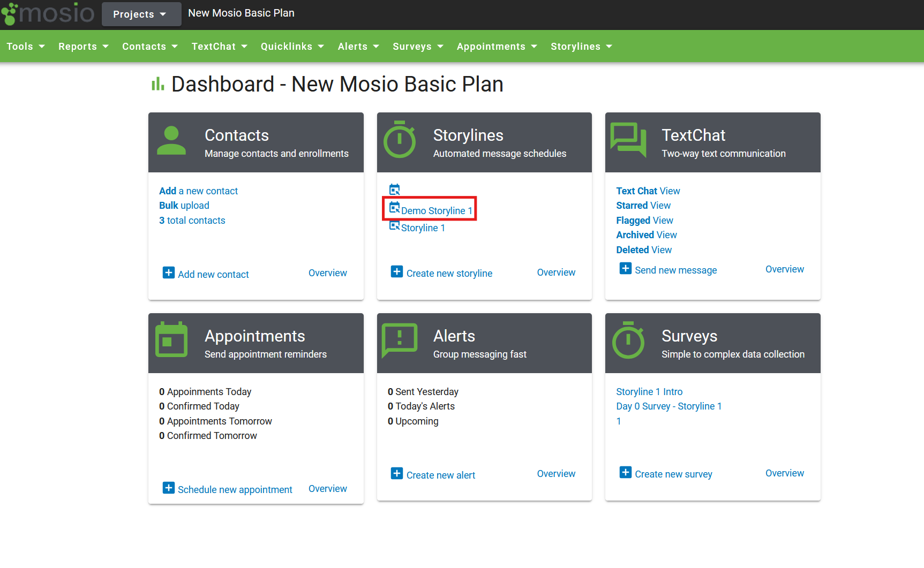Click 'Send new message' link
This screenshot has height=568, width=924.
click(676, 270)
